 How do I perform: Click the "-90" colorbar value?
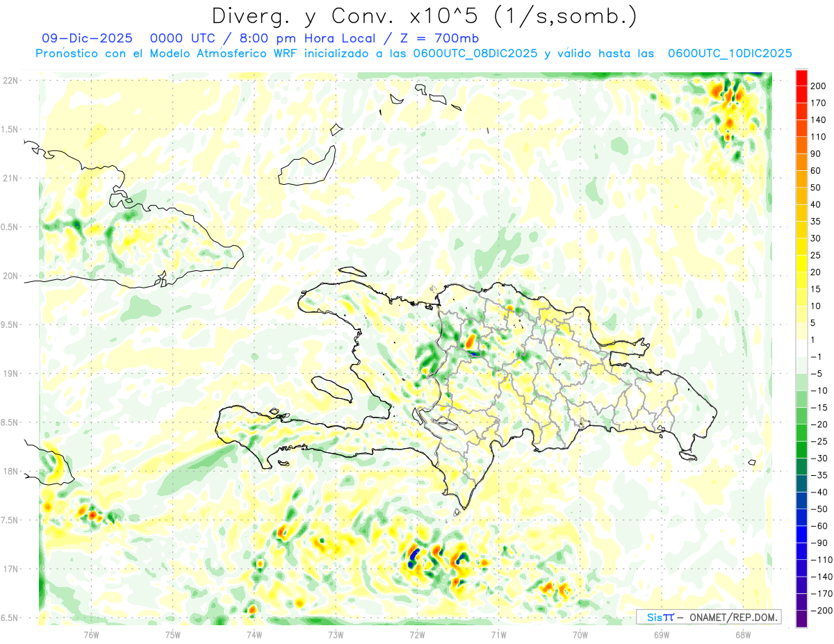click(x=819, y=543)
